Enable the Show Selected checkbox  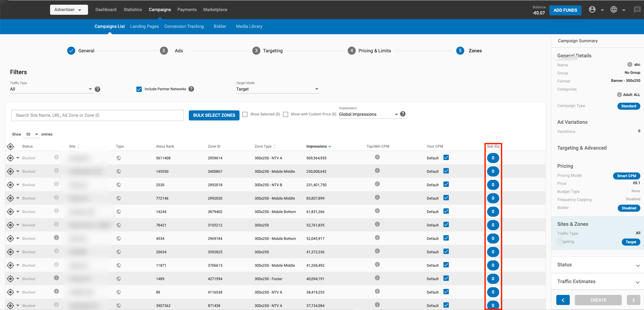coord(245,114)
